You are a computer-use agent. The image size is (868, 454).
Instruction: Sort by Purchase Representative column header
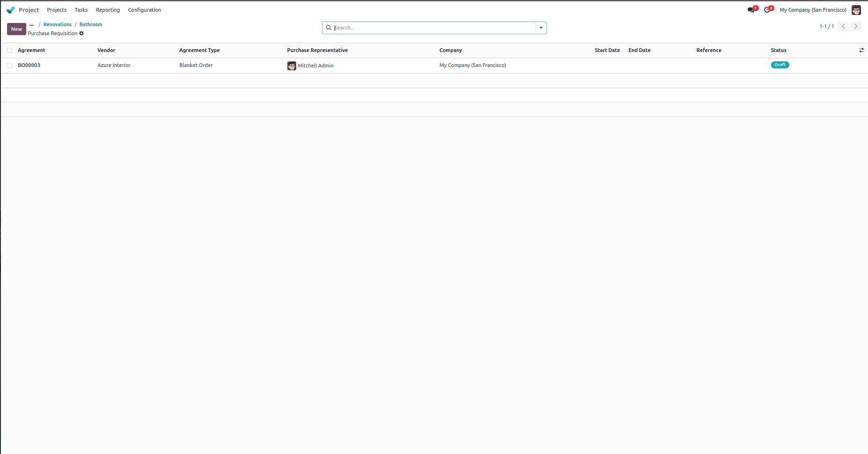pyautogui.click(x=317, y=50)
